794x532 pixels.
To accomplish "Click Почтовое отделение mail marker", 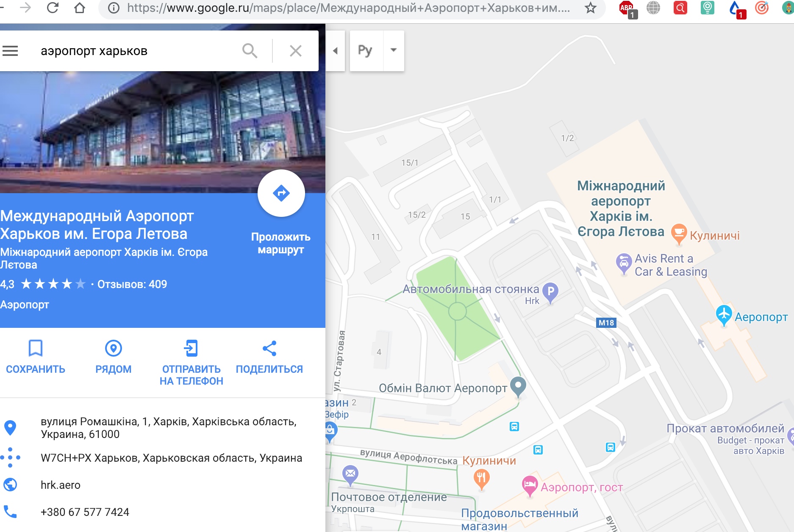I will 350,475.
